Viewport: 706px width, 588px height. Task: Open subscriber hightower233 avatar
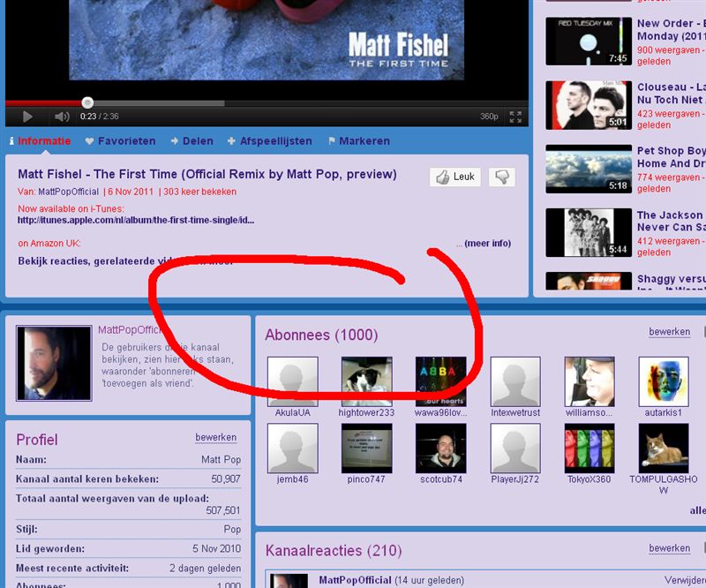point(366,381)
